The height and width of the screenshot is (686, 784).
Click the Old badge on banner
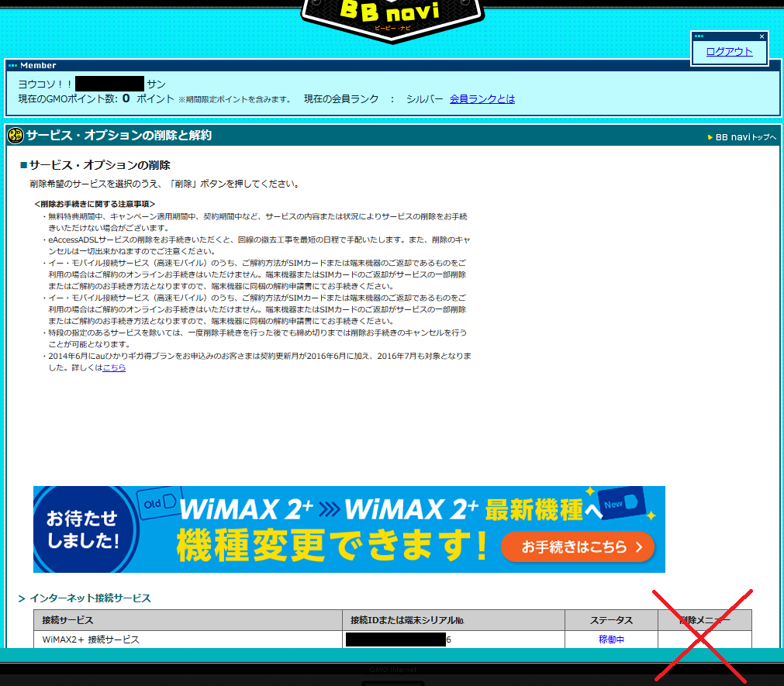click(x=159, y=502)
